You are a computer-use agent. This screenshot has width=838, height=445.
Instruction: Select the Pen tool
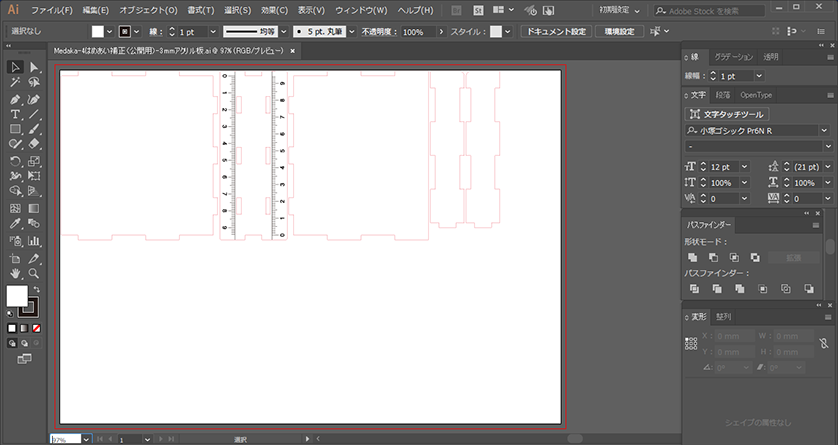click(x=15, y=99)
